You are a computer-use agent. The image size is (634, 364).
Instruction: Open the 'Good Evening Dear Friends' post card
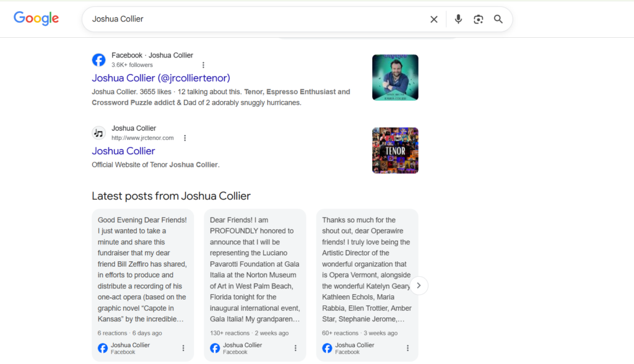click(143, 285)
